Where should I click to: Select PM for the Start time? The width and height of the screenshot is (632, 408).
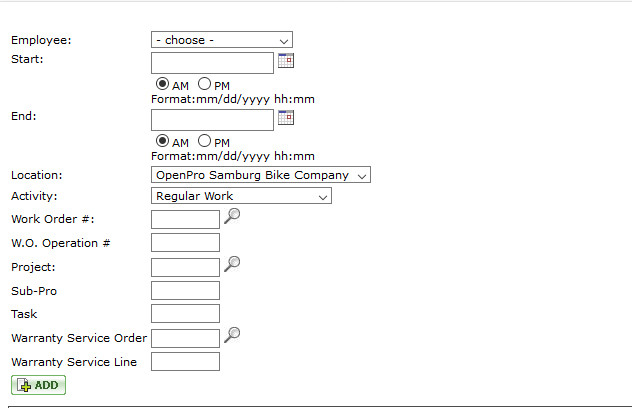tap(204, 84)
